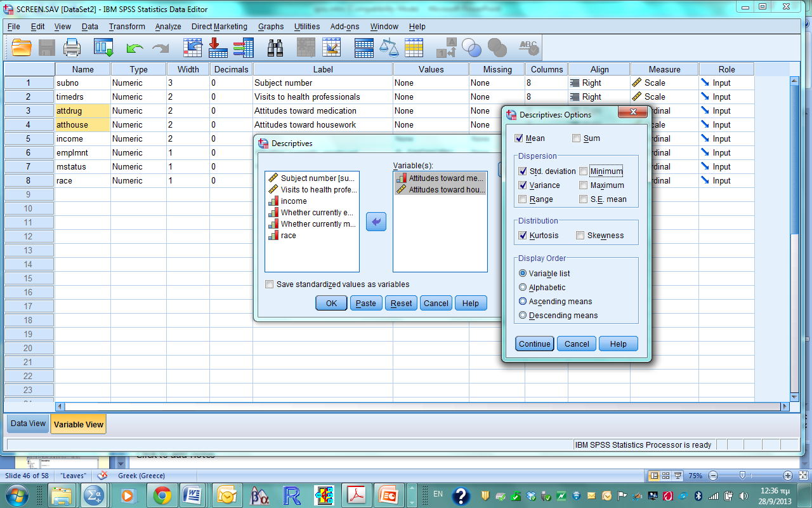Click the Weight Cases scales icon

coord(389,48)
